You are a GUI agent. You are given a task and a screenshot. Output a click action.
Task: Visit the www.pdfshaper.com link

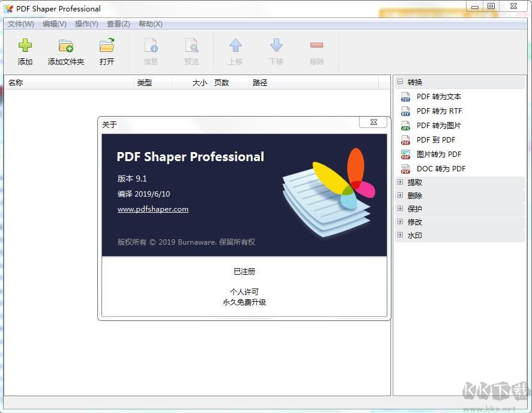(x=153, y=209)
